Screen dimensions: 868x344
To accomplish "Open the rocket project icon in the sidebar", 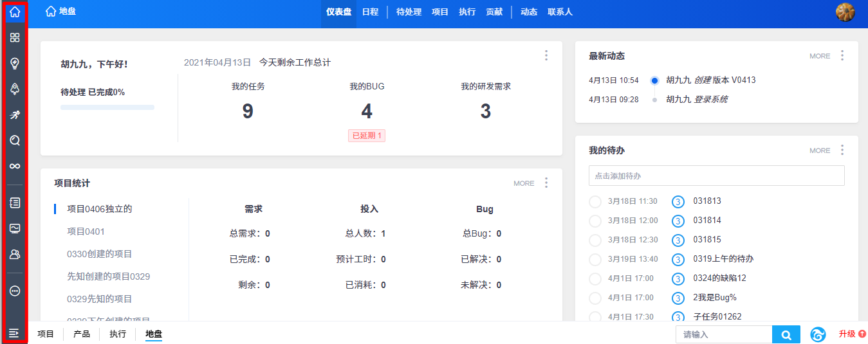I will point(15,89).
